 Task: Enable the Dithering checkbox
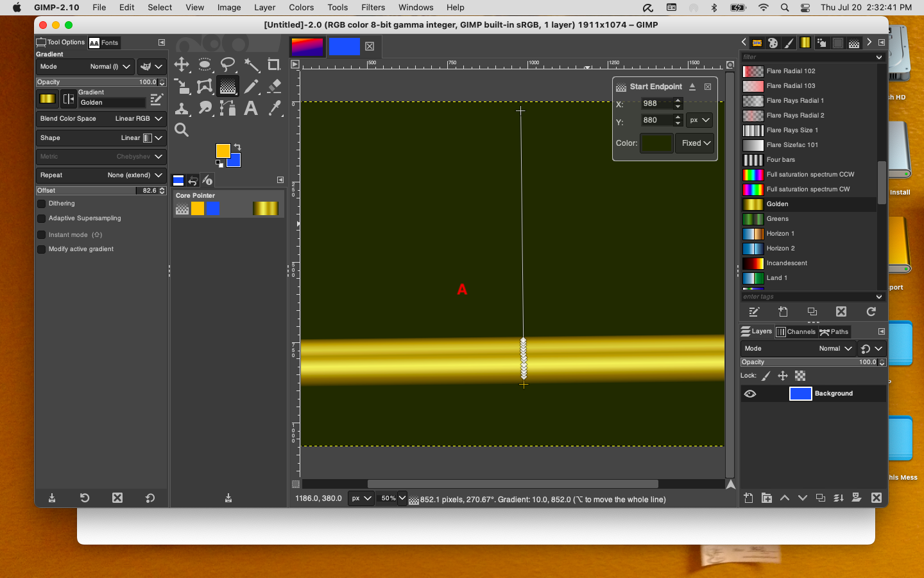pos(42,204)
